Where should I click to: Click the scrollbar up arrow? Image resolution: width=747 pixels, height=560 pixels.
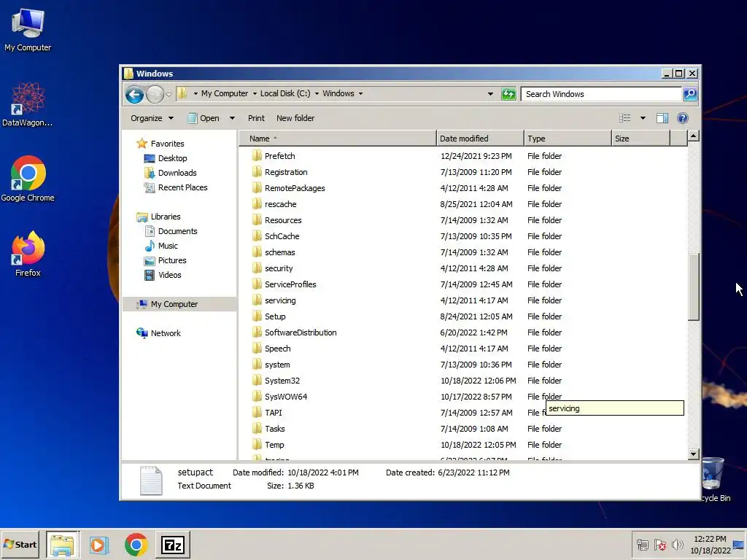(x=694, y=136)
